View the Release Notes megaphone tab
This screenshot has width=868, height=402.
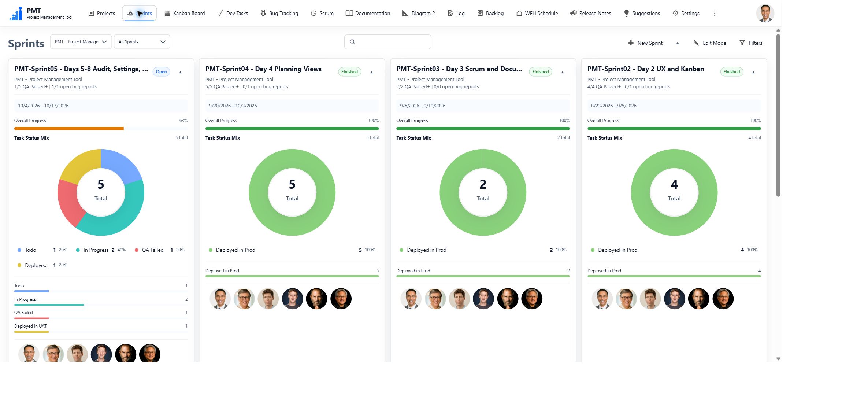click(590, 13)
